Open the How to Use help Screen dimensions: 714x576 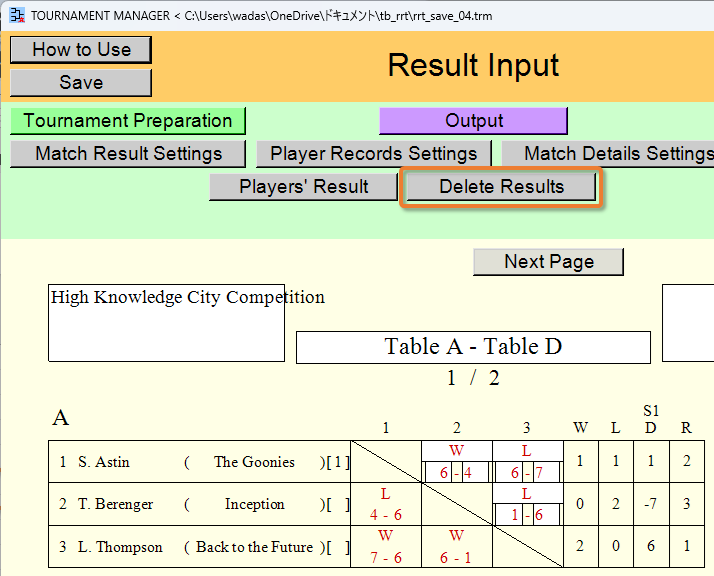pos(81,50)
